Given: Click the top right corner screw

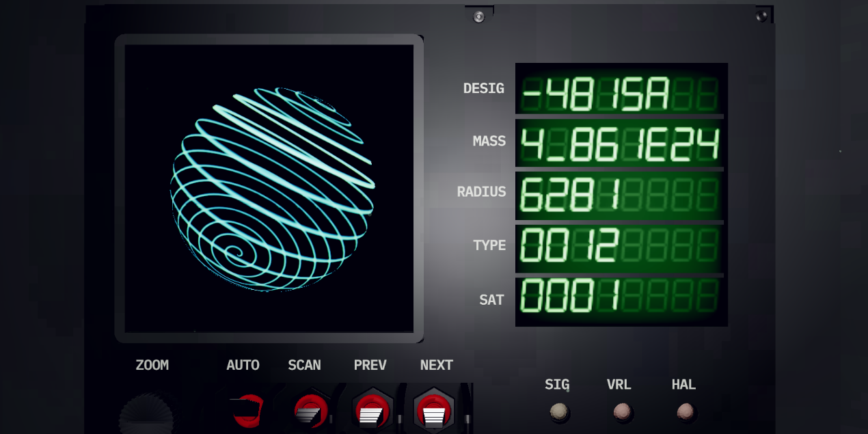Looking at the screenshot, I should point(762,15).
